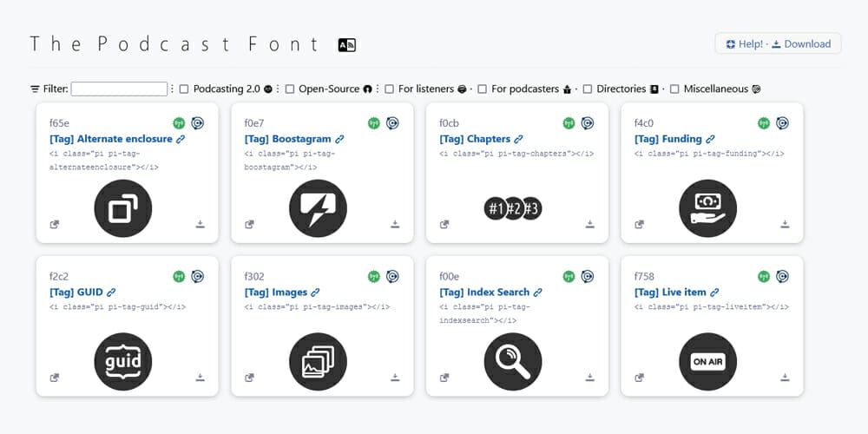Download the Images icon

tap(395, 377)
